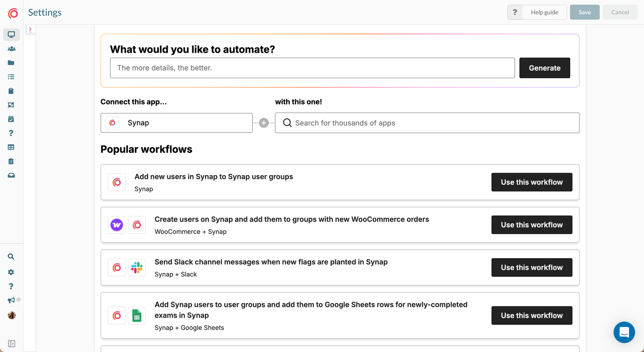Screen dimensions: 644x352
Task: Open the settings gear icon in sidebar
Action: pos(11,272)
